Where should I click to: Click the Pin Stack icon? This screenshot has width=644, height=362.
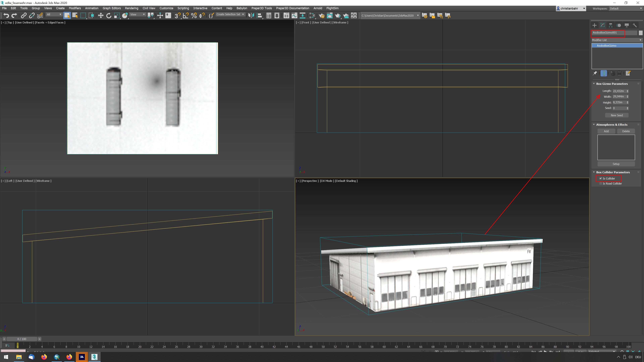(x=595, y=73)
